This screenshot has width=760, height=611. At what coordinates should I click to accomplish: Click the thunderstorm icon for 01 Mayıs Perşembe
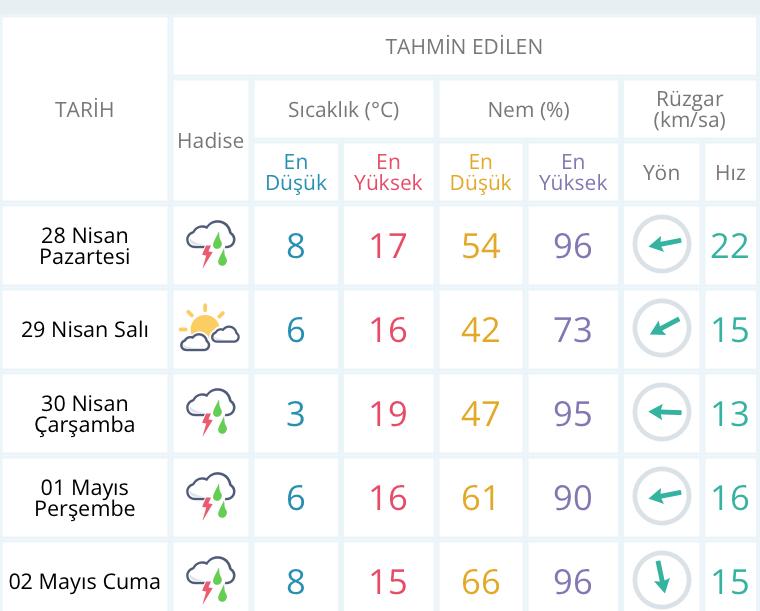pyautogui.click(x=210, y=497)
